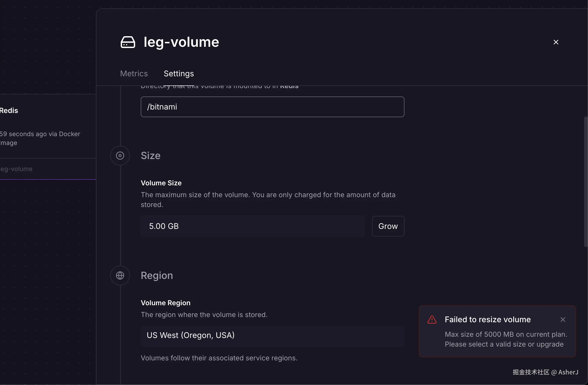
Task: Dismiss the Failed to resize volume toast
Action: tap(563, 320)
